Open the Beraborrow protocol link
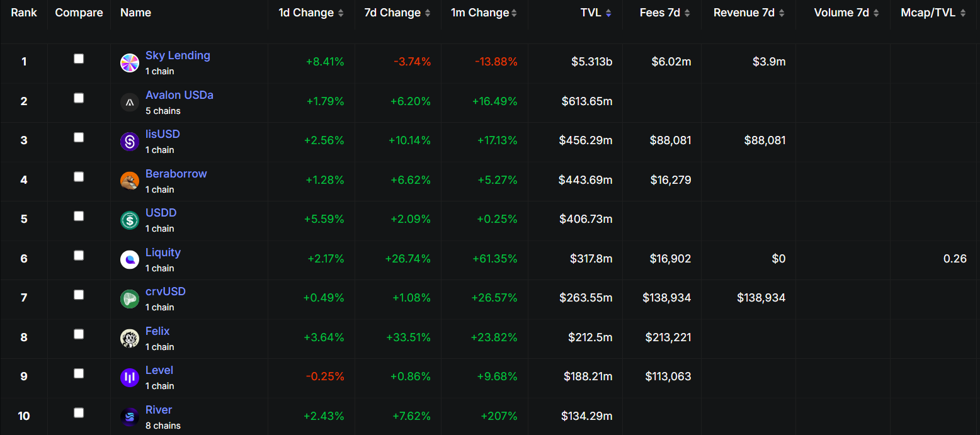980x435 pixels. coord(176,174)
